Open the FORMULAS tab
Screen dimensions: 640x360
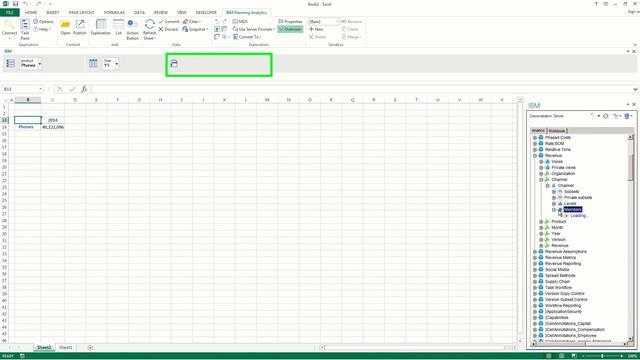[x=114, y=13]
